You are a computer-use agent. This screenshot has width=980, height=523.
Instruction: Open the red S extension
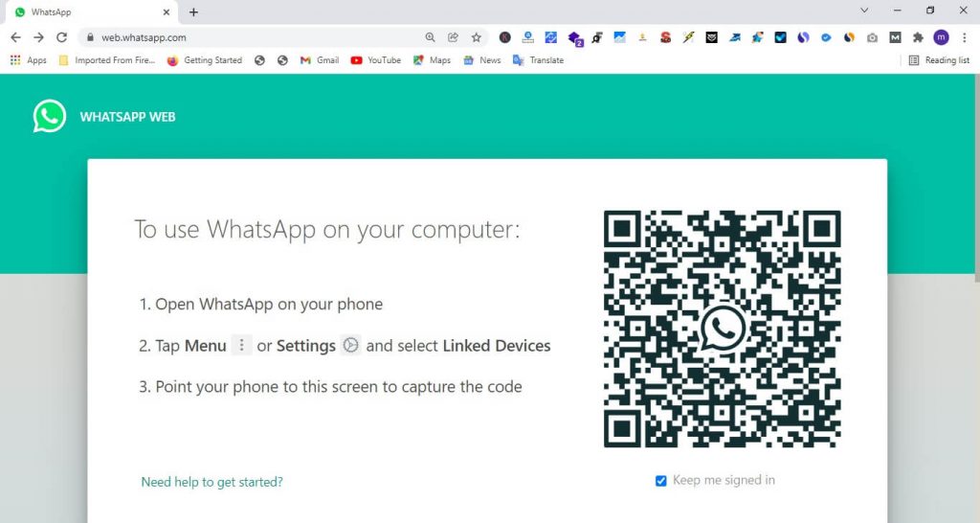pyautogui.click(x=666, y=37)
